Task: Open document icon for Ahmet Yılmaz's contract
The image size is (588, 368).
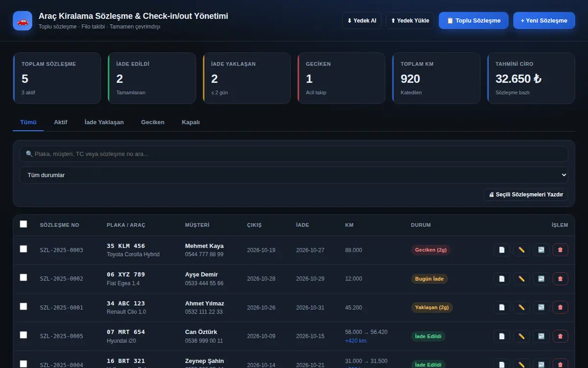Action: point(502,307)
